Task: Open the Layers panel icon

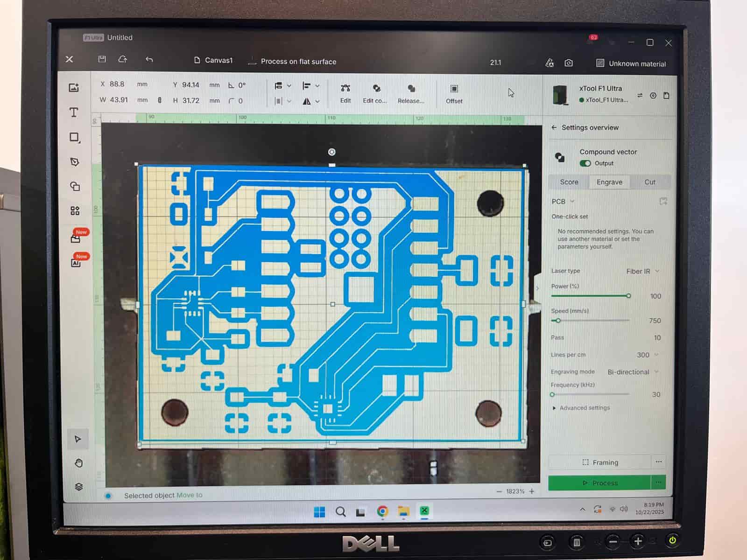Action: [78, 487]
